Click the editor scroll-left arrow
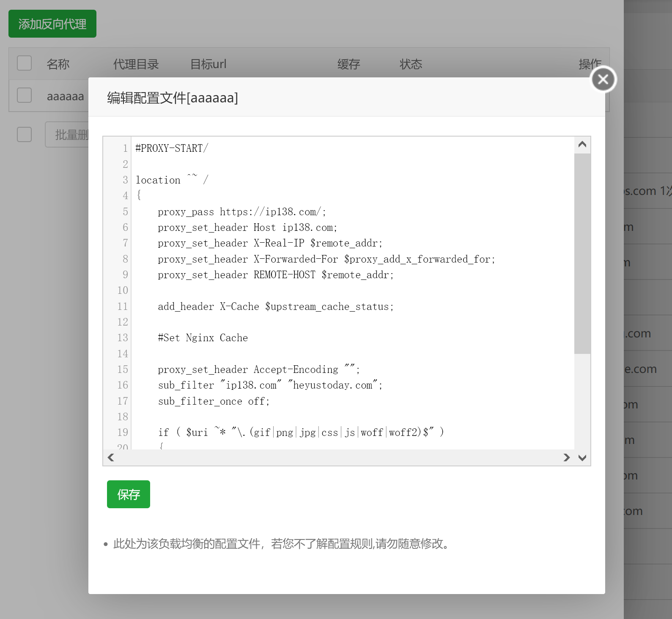The width and height of the screenshot is (672, 619). coord(111,457)
